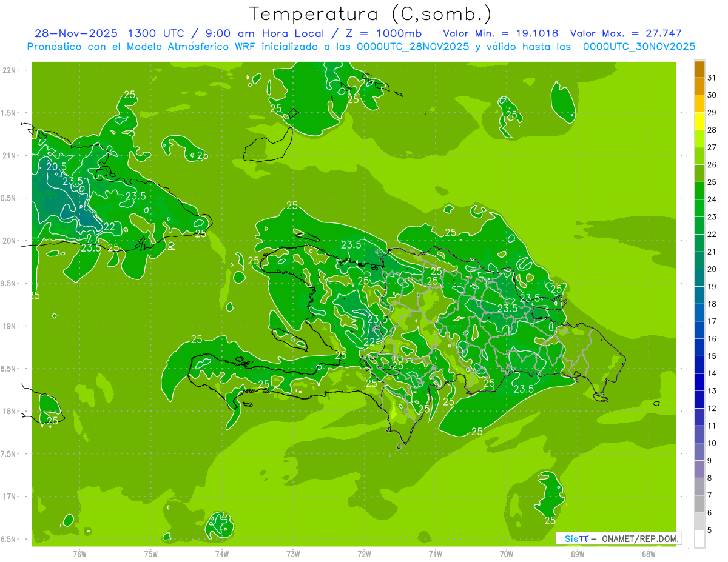The image size is (728, 562).
Task: Click the 76W longitude axis label
Action: (79, 554)
